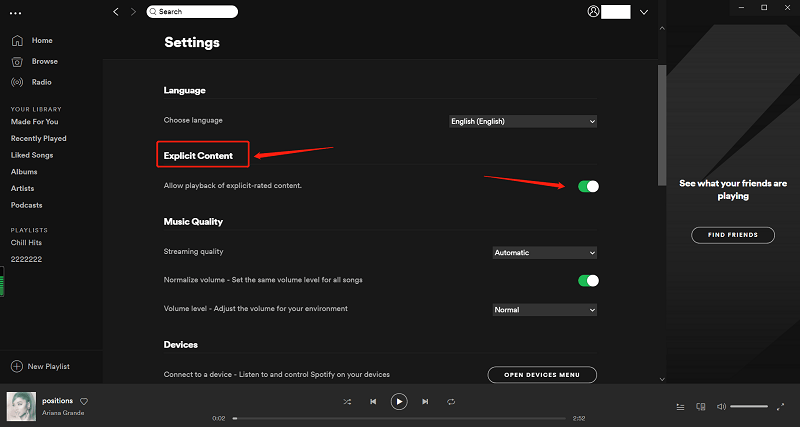Open Home from the sidebar

pyautogui.click(x=42, y=40)
